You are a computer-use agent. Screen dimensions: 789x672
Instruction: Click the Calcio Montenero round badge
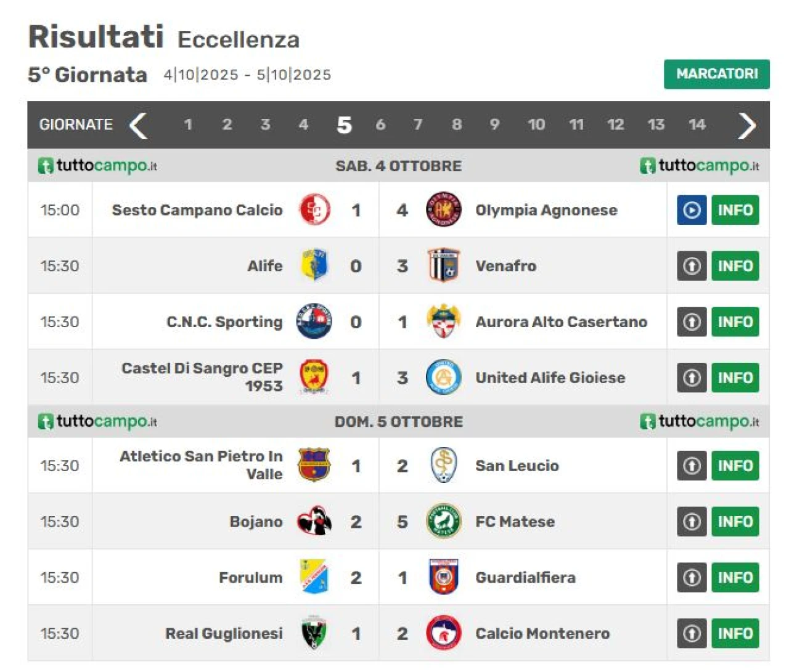coord(443,633)
